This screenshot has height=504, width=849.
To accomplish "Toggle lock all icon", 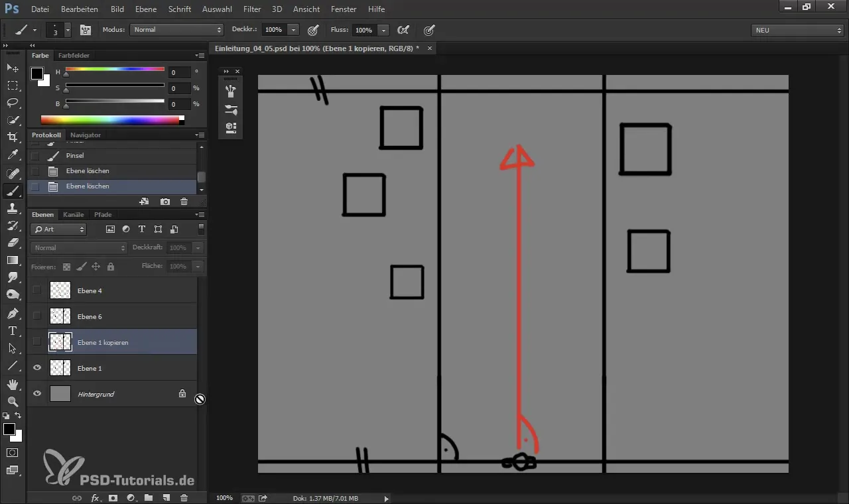I will pos(110,266).
